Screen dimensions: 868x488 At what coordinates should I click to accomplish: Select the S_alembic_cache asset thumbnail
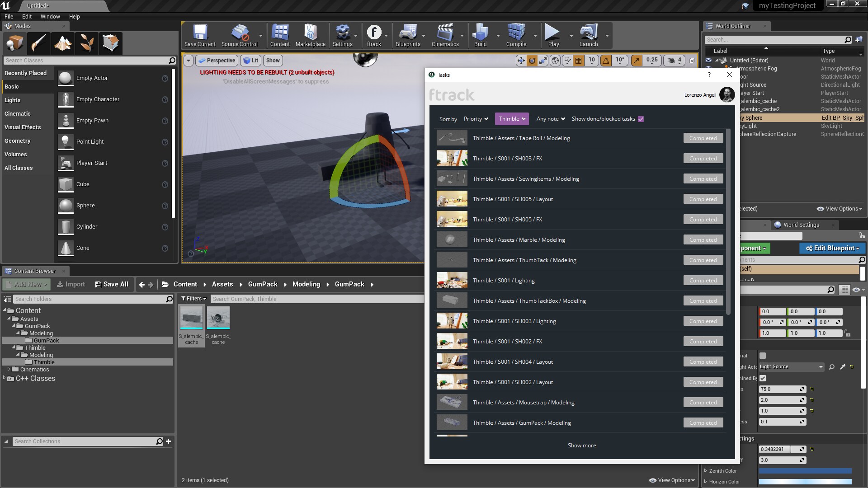click(x=191, y=318)
